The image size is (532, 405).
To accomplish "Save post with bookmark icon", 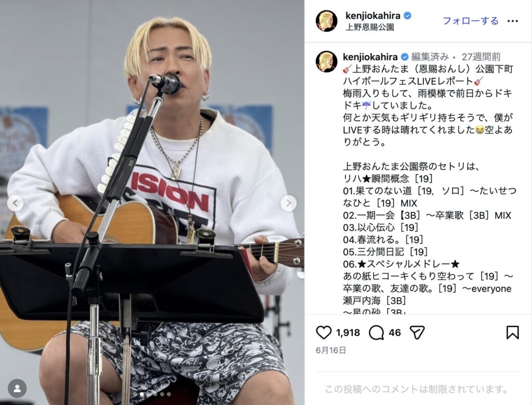I will (512, 332).
